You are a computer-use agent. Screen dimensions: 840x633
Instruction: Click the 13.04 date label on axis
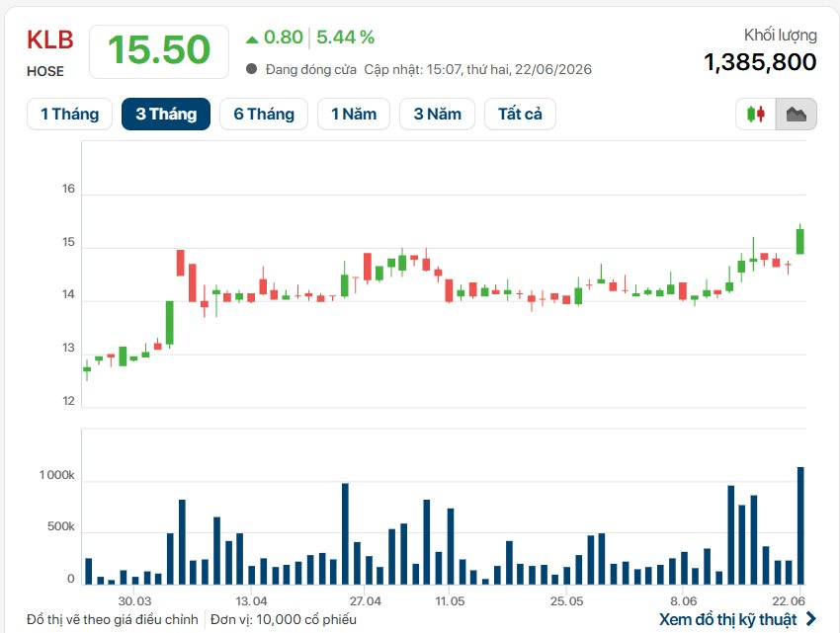251,600
